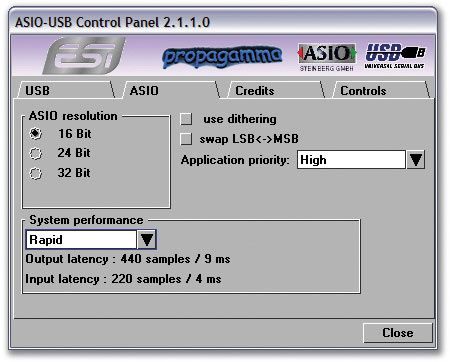
Task: Select 24 Bit ASIO resolution
Action: click(x=36, y=153)
